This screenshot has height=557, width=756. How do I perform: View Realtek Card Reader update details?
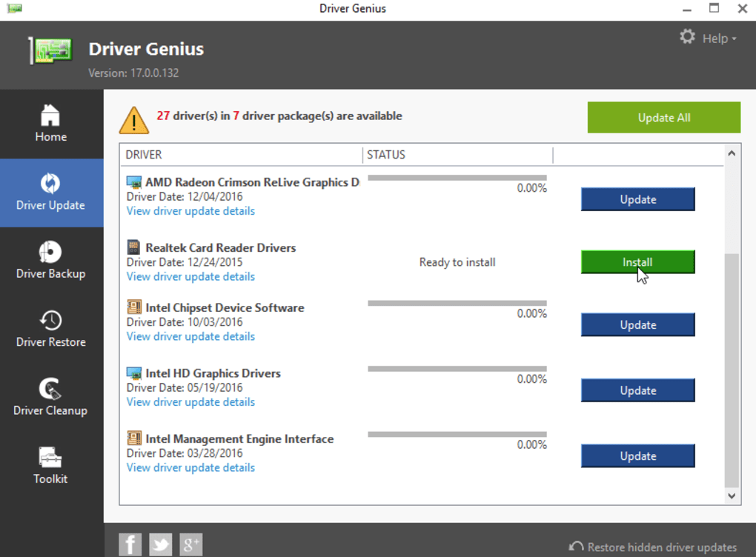point(190,276)
